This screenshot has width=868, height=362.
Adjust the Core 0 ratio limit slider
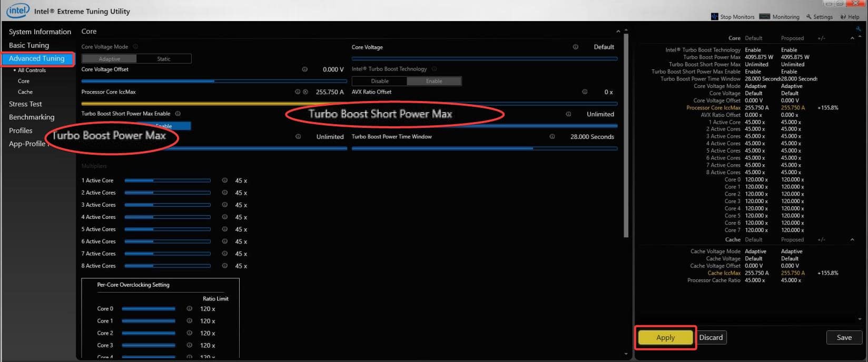click(x=149, y=309)
